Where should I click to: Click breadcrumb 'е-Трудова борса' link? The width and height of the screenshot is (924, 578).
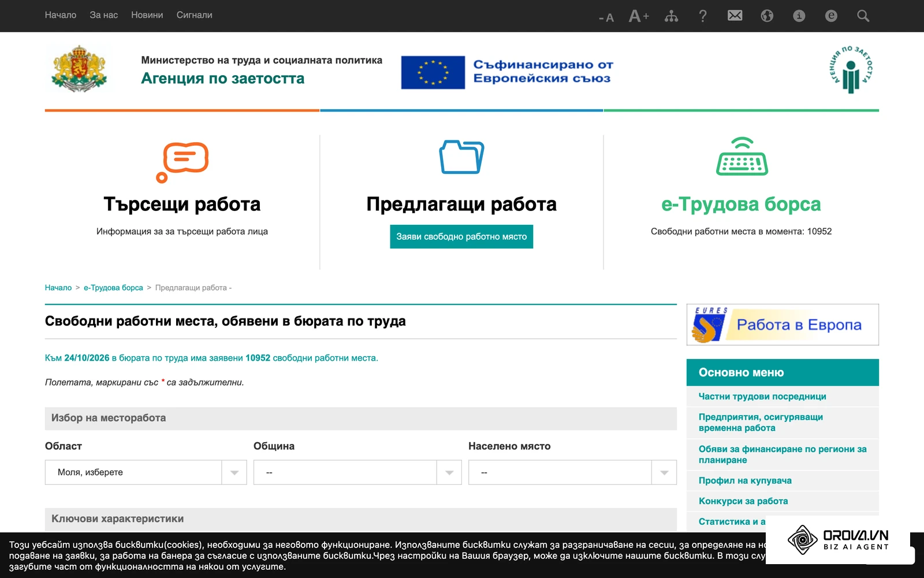tap(113, 287)
